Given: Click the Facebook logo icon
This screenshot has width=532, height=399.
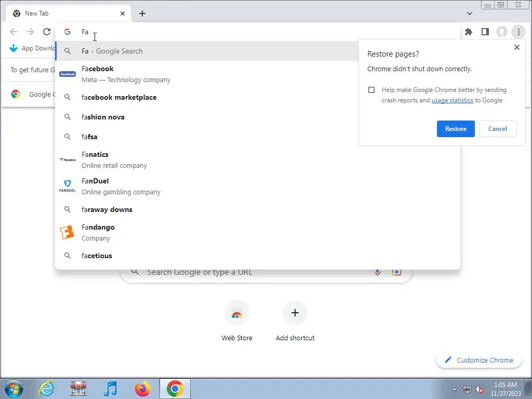Looking at the screenshot, I should (68, 74).
